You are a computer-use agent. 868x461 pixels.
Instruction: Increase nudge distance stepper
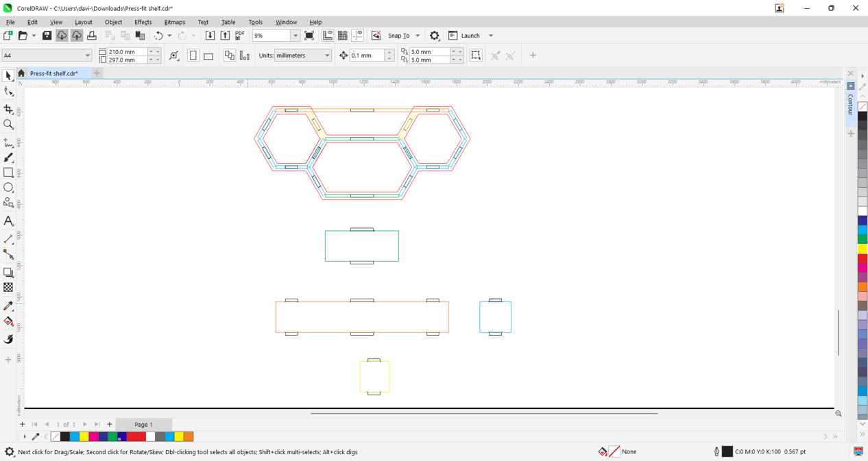[389, 52]
